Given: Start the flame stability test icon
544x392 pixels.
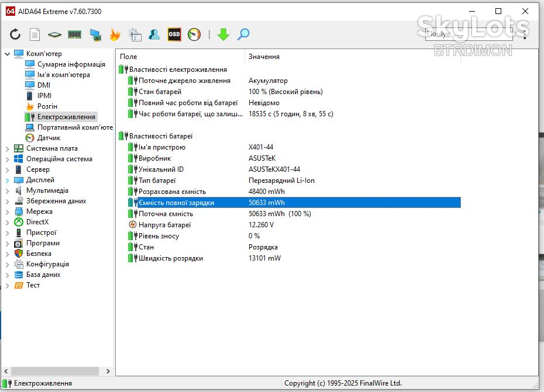Looking at the screenshot, I should coord(115,34).
